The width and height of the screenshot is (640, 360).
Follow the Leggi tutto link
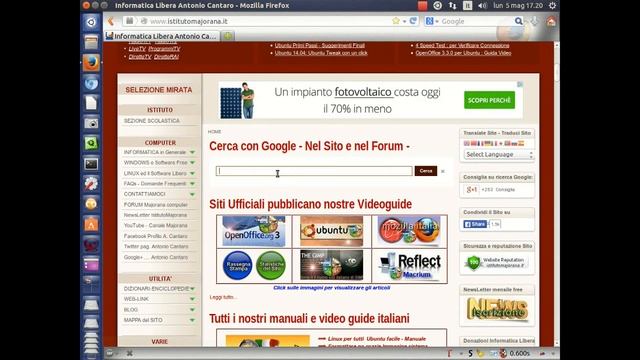[x=223, y=297]
